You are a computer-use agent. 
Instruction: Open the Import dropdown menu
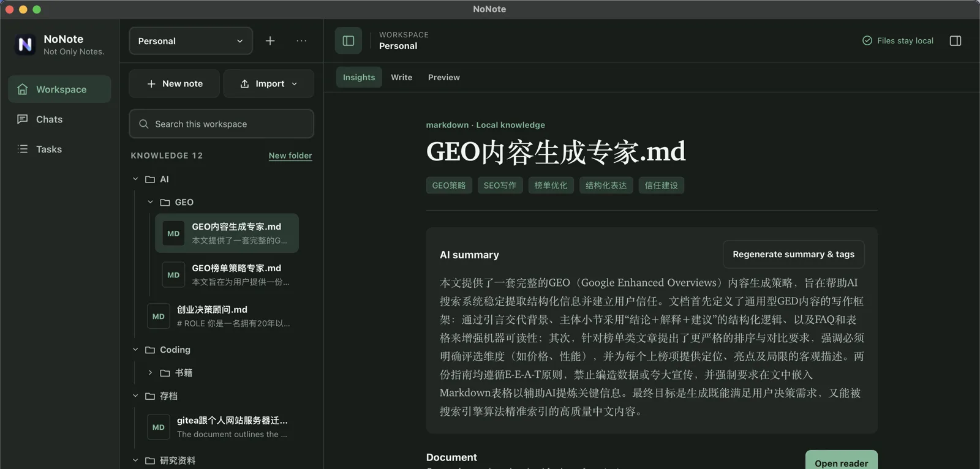pos(269,84)
